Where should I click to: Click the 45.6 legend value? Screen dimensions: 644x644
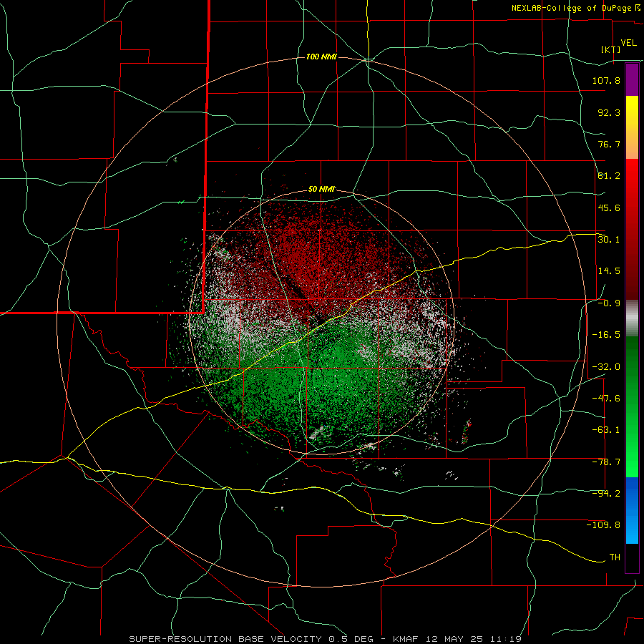[x=609, y=208]
